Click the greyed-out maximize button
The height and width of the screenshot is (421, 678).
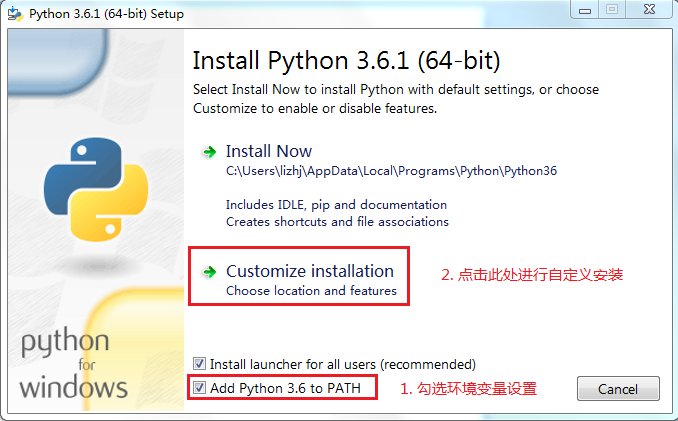coord(612,11)
